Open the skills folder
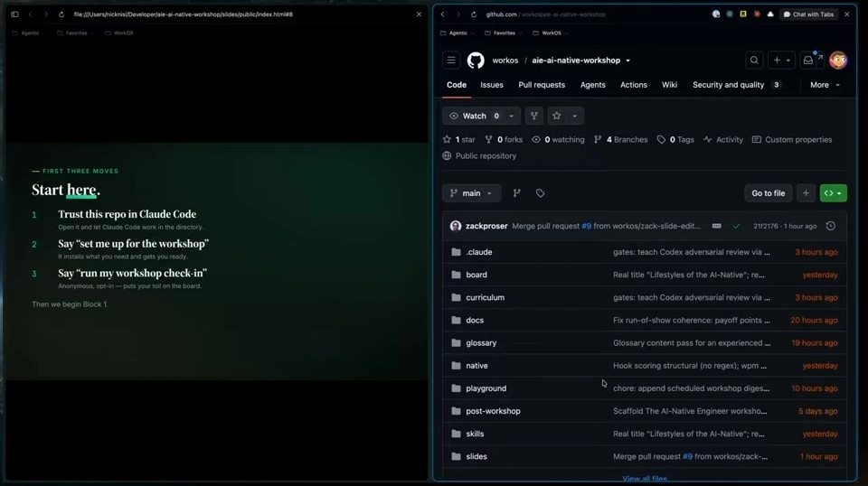 click(475, 434)
